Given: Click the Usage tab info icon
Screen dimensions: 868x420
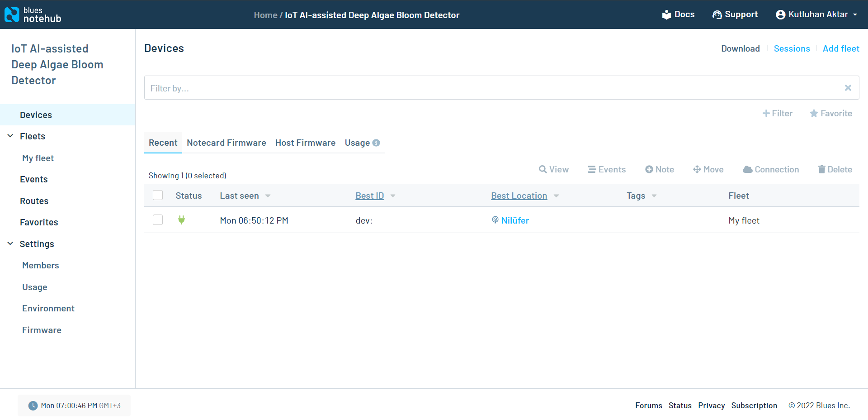Looking at the screenshot, I should 376,143.
